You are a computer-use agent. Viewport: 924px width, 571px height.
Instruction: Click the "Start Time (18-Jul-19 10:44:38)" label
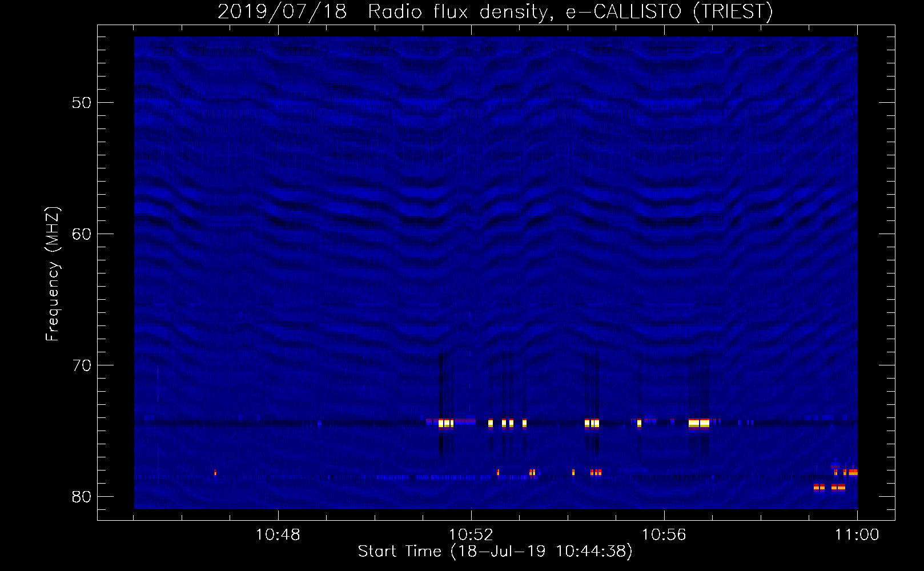tap(495, 552)
